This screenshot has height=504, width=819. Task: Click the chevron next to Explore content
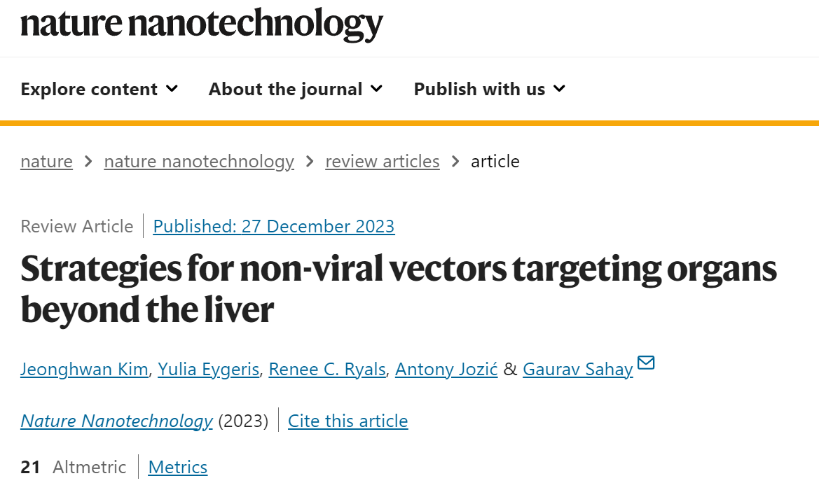click(x=172, y=89)
